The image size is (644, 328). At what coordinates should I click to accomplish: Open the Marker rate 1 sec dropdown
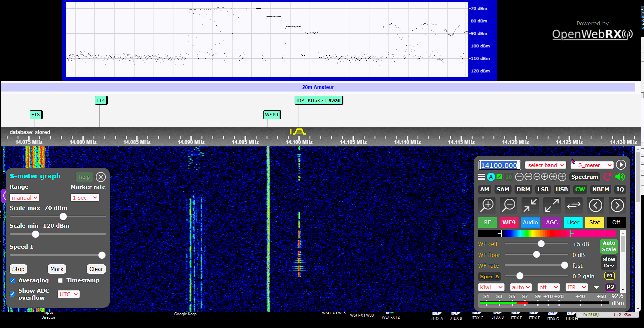coord(85,198)
